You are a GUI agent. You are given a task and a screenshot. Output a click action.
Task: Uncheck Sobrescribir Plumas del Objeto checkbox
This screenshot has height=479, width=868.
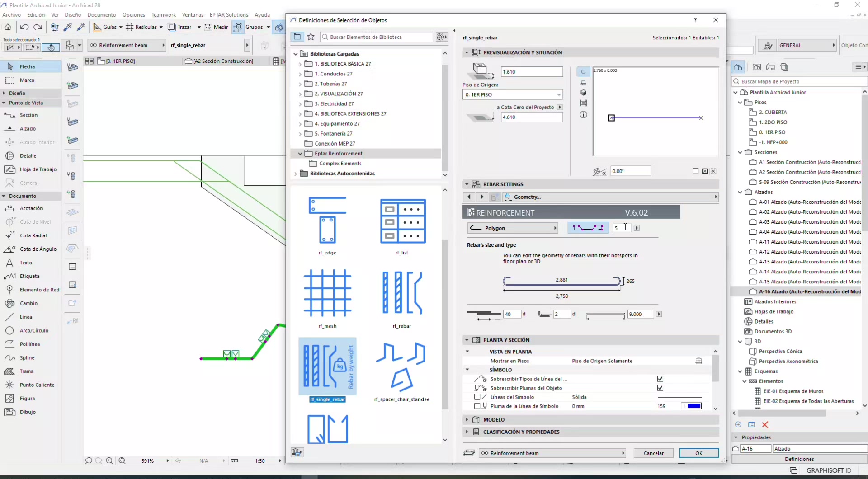coord(660,388)
